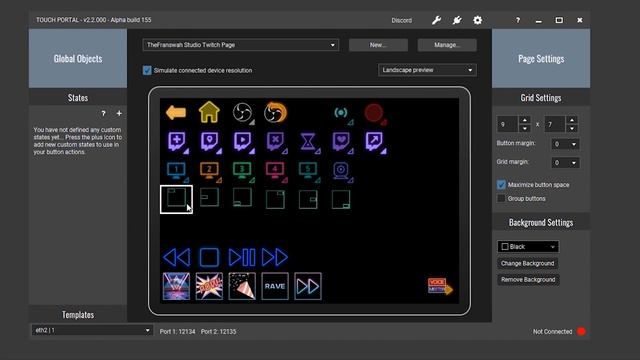Open the plug-in connector icon
Image resolution: width=640 pixels, height=360 pixels.
click(457, 20)
